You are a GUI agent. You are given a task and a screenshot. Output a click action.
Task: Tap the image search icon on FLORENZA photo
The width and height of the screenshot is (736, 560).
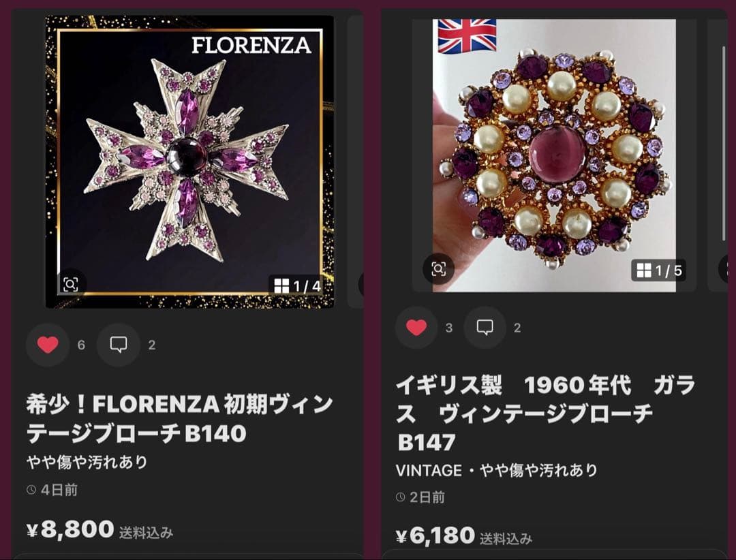point(71,284)
